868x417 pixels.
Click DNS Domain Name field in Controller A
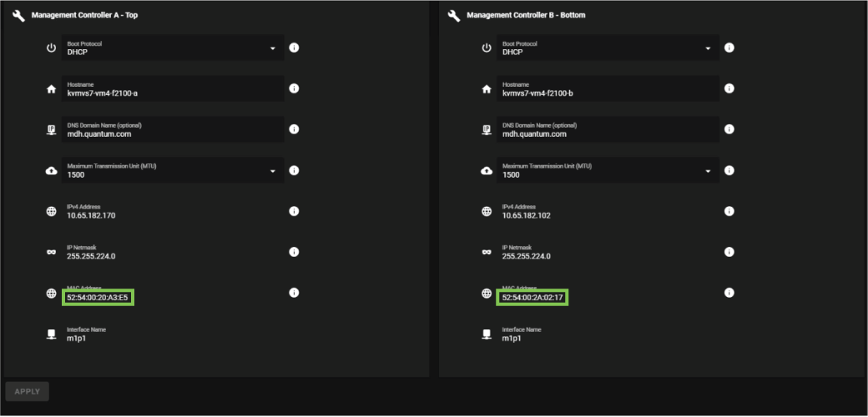point(173,130)
